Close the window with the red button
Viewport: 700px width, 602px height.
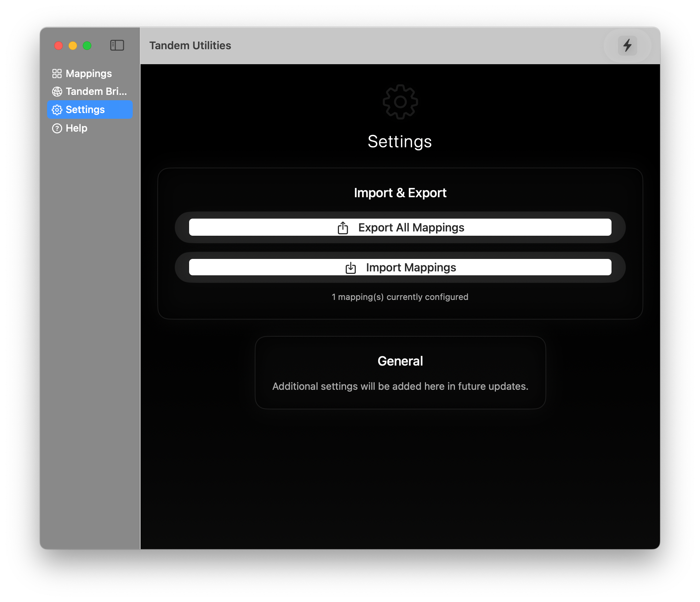pyautogui.click(x=59, y=46)
